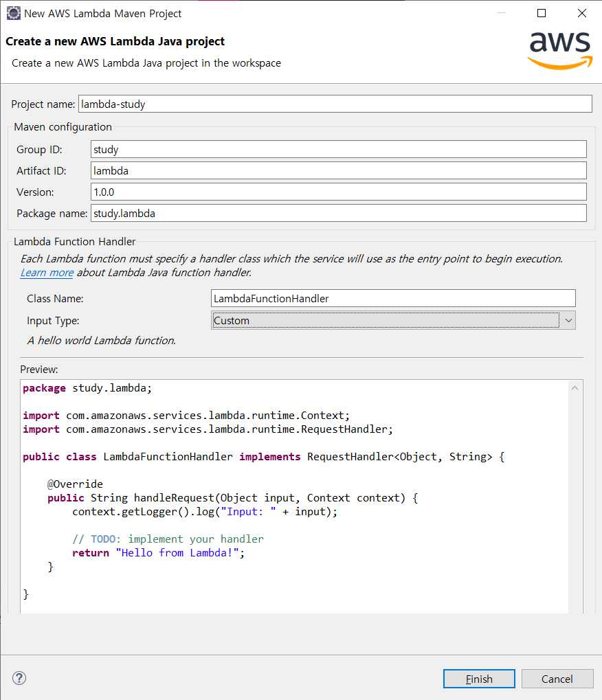Click the Class Name: label

pyautogui.click(x=55, y=298)
